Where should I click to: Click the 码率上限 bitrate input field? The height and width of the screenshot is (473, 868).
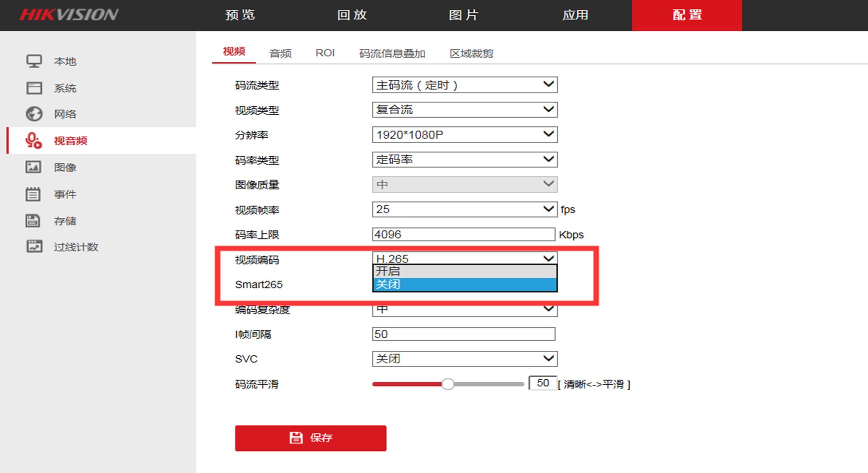(463, 234)
